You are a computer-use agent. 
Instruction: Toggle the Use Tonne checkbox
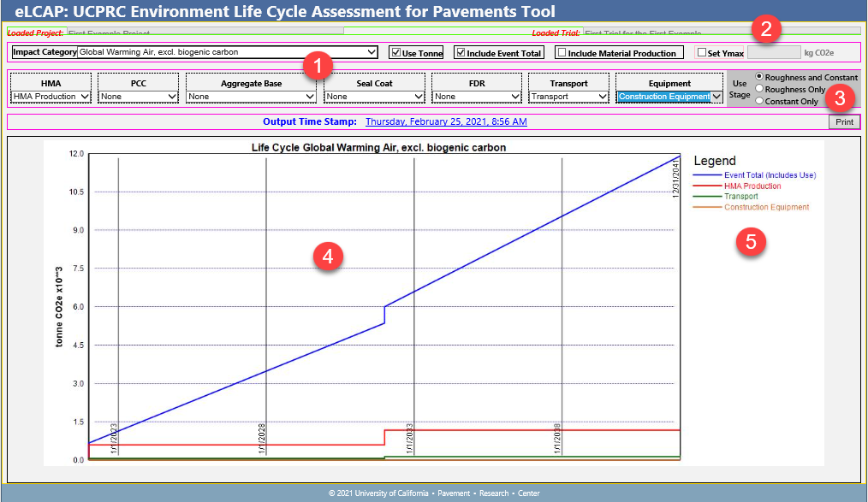coord(395,53)
